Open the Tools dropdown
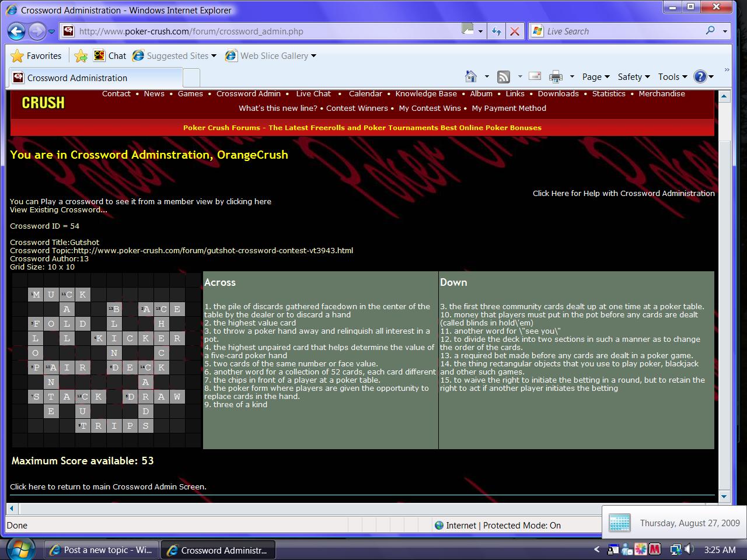The width and height of the screenshot is (747, 560). (670, 76)
